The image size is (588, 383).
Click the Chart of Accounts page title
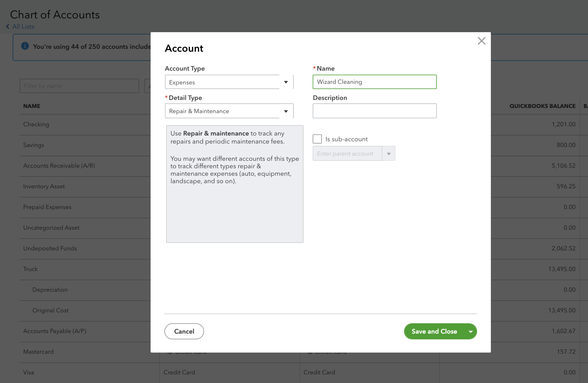55,15
